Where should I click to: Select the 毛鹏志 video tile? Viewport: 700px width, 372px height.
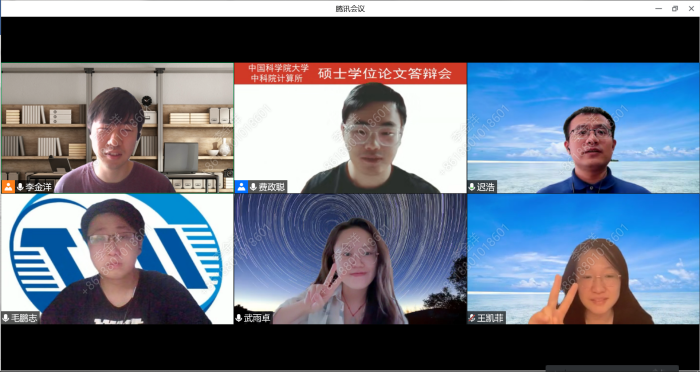(x=117, y=259)
